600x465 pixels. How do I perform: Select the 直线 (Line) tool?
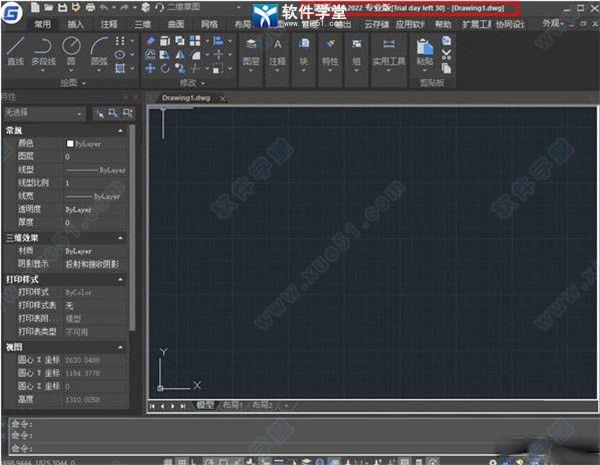click(x=15, y=47)
